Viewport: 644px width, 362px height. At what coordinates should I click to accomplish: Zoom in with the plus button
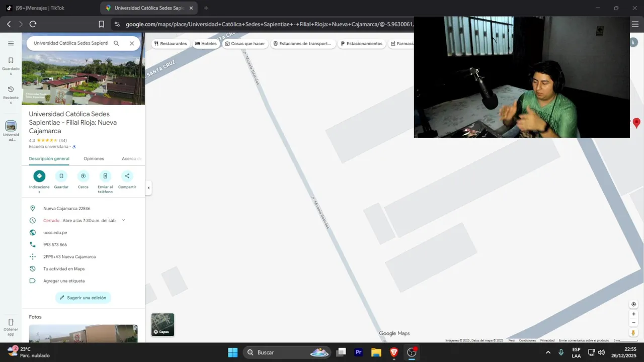pyautogui.click(x=633, y=314)
